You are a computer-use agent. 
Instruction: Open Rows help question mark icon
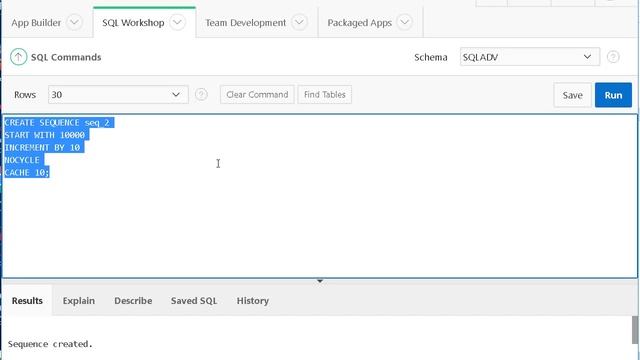(x=201, y=94)
